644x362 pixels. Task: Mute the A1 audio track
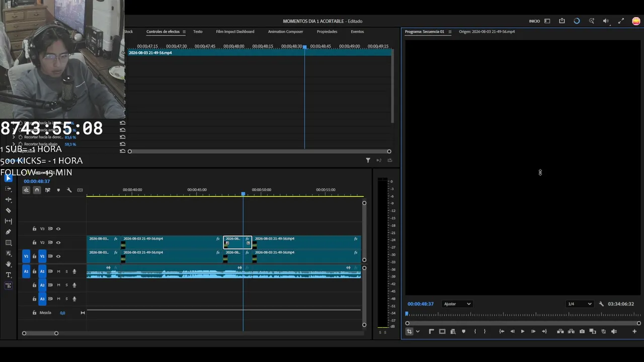pos(58,271)
